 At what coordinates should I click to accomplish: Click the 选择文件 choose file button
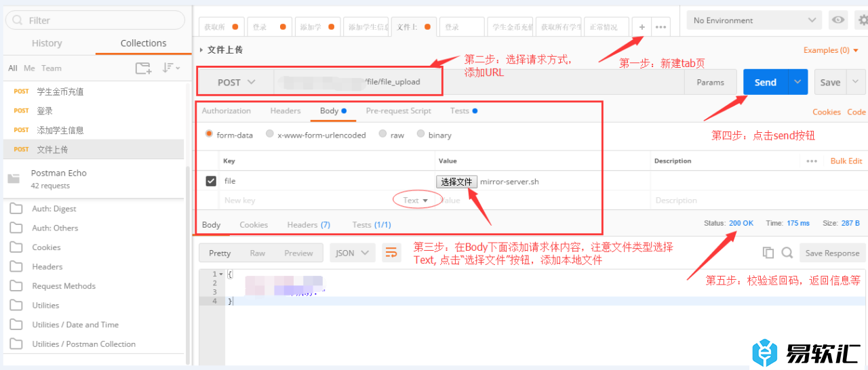(456, 182)
